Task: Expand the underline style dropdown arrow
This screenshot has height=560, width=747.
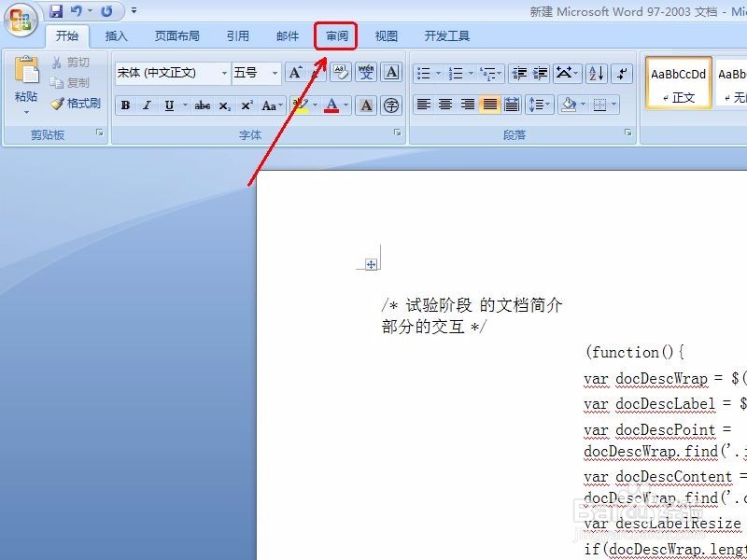Action: pyautogui.click(x=185, y=105)
